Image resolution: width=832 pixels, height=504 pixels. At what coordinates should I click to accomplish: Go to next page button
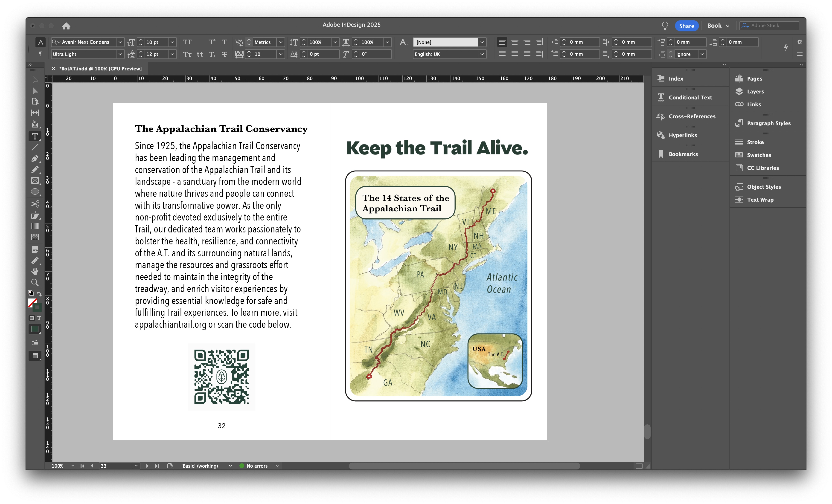pos(147,466)
